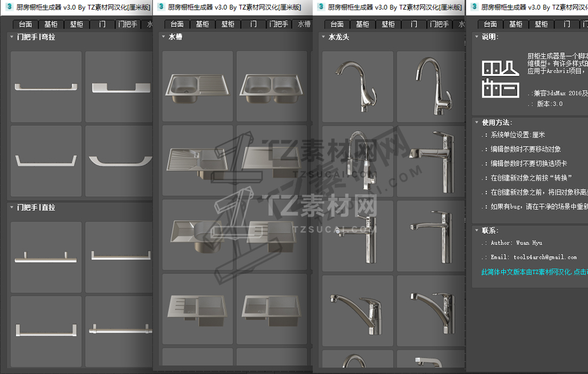588x374 pixels.
Task: Choose the sink with a round bowl
Action: (x=198, y=235)
